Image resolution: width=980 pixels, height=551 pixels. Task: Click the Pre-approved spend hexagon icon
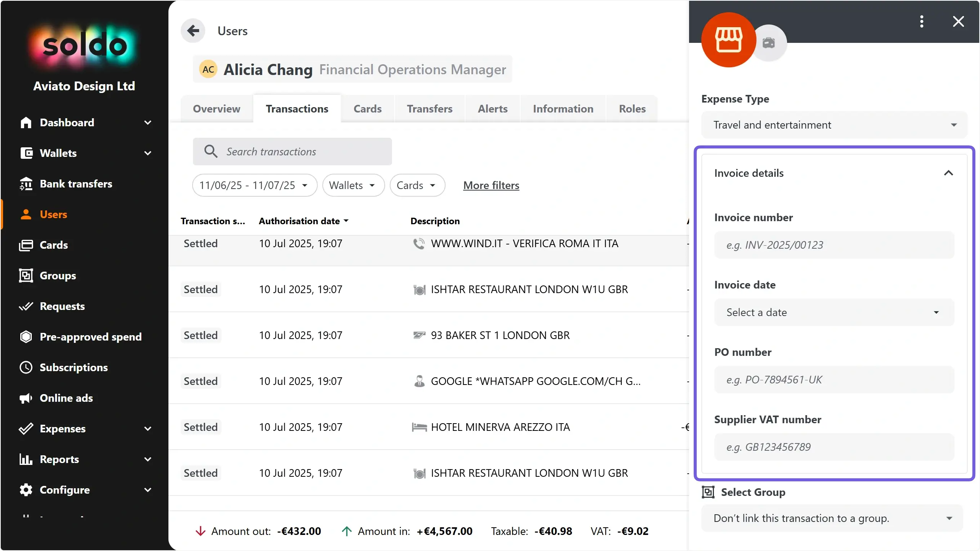[x=26, y=337]
